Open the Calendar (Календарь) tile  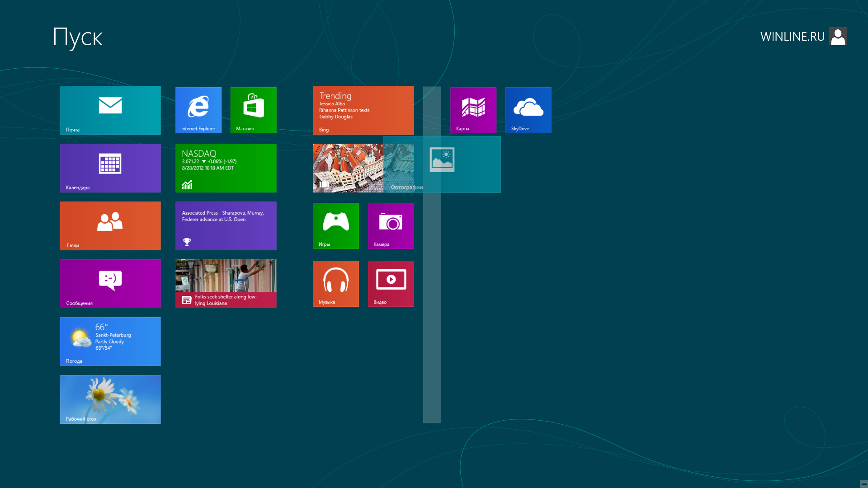click(x=110, y=168)
